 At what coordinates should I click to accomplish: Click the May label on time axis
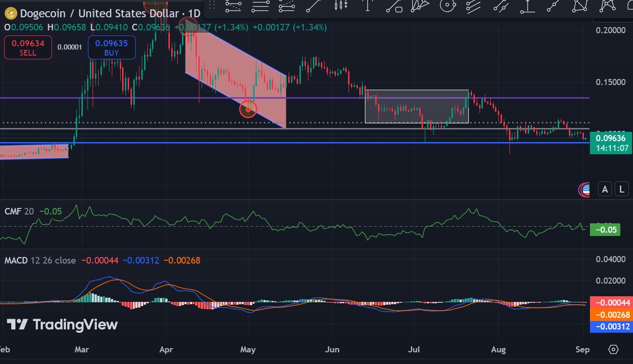click(248, 350)
